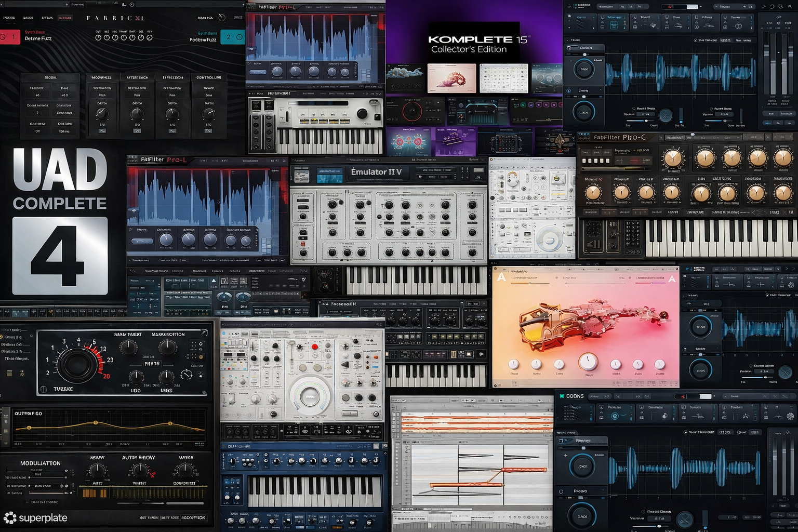Click the Modwheel depth knob

tap(102, 113)
